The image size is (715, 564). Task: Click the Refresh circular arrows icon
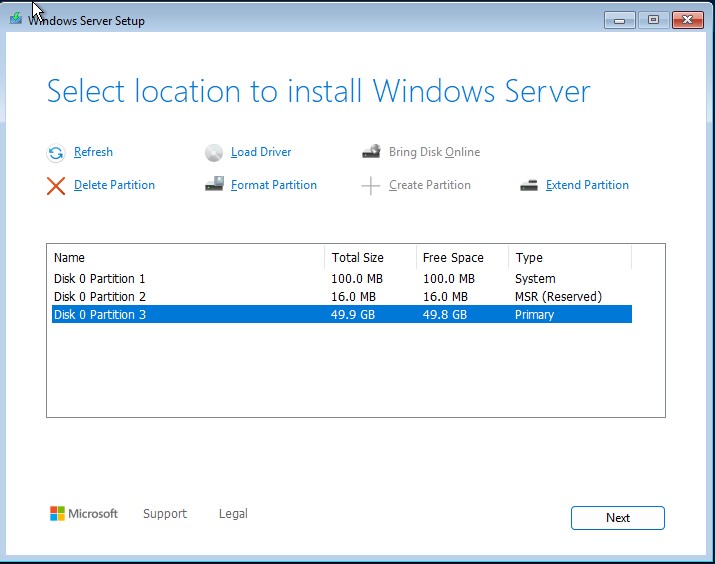click(55, 153)
